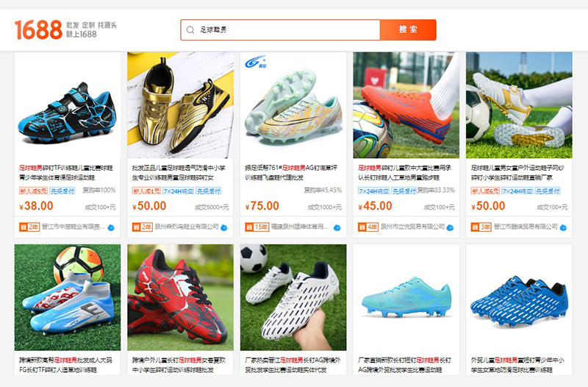Click the orange 搜索 search button
Screen dimensions: 588x387
[x=408, y=29]
